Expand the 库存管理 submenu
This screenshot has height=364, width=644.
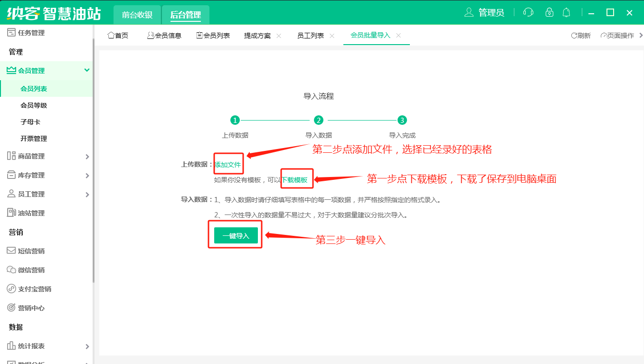pyautogui.click(x=87, y=176)
